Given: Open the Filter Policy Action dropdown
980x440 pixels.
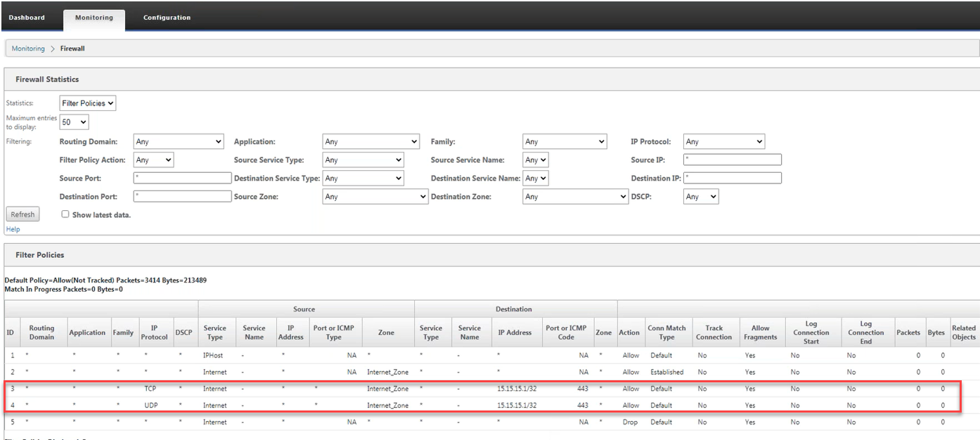Looking at the screenshot, I should (x=153, y=160).
